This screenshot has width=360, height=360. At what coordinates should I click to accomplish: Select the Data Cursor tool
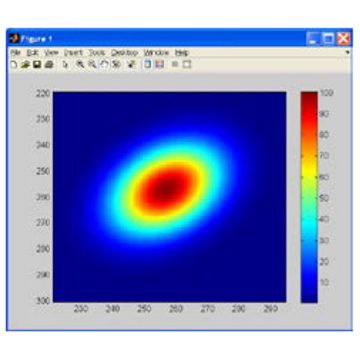[x=132, y=65]
